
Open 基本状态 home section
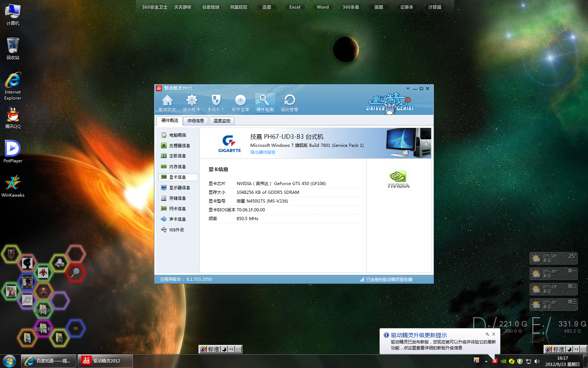[x=167, y=103]
